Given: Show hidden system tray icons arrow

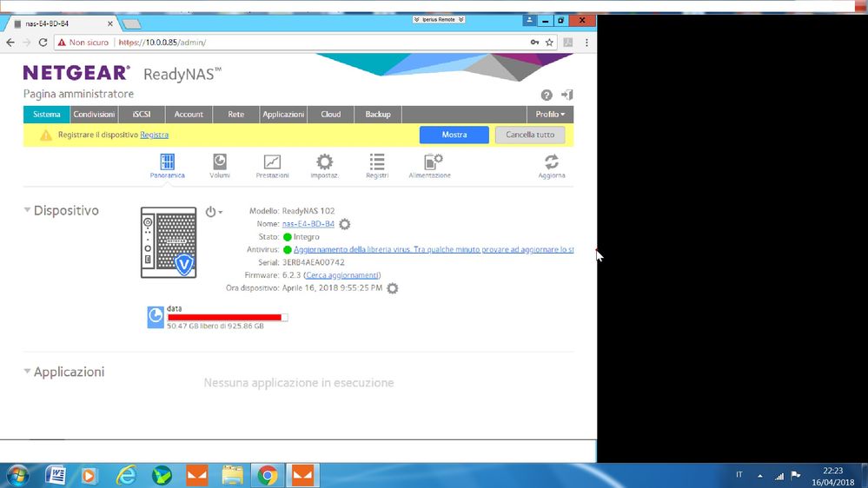Looking at the screenshot, I should pyautogui.click(x=760, y=476).
